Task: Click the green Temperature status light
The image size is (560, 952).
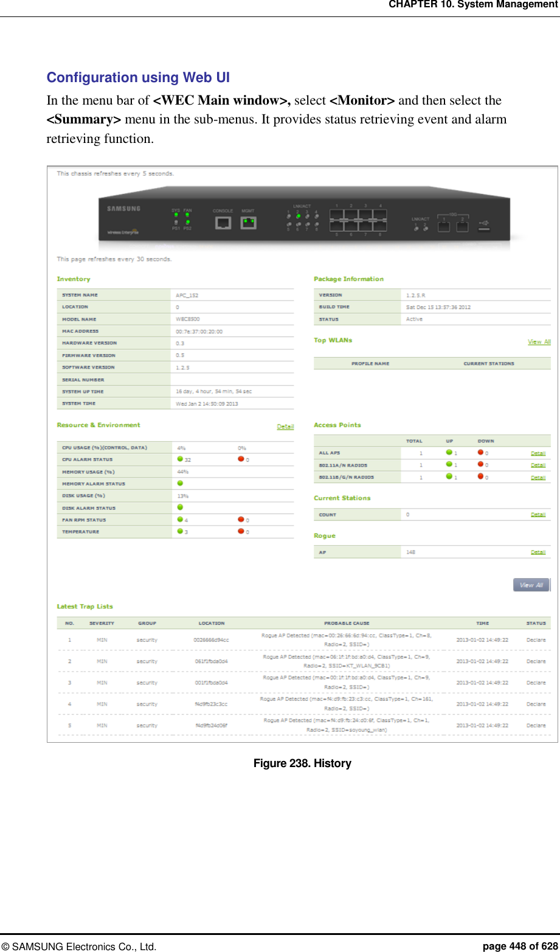Action: tap(179, 530)
